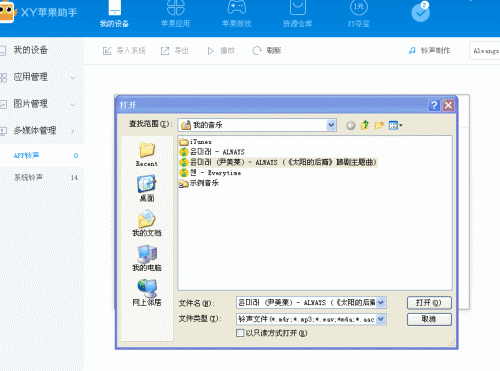The image size is (500, 371).
Task: Click the help question-mark button in dialog
Action: pos(434,105)
